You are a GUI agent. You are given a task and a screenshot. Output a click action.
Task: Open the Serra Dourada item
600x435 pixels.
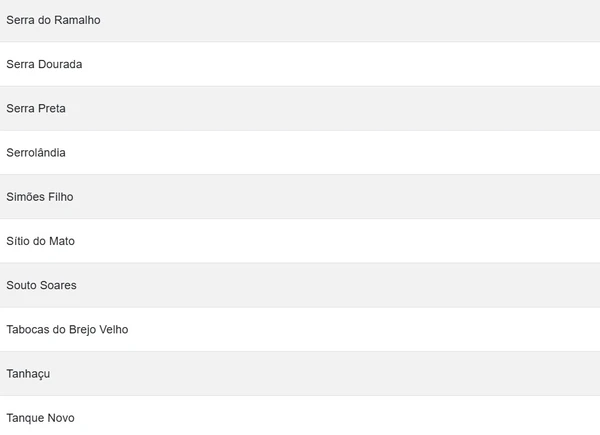pyautogui.click(x=44, y=64)
